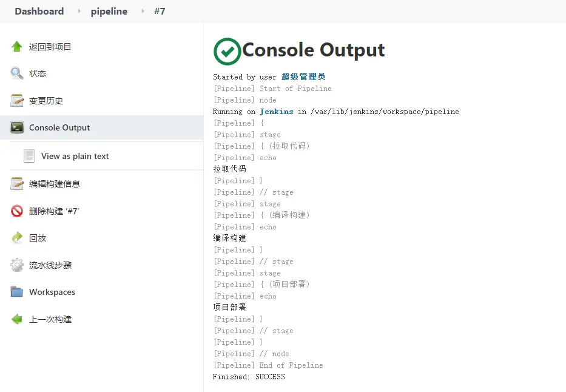The width and height of the screenshot is (566, 392).
Task: Click the magnifying glass status icon
Action: point(17,73)
